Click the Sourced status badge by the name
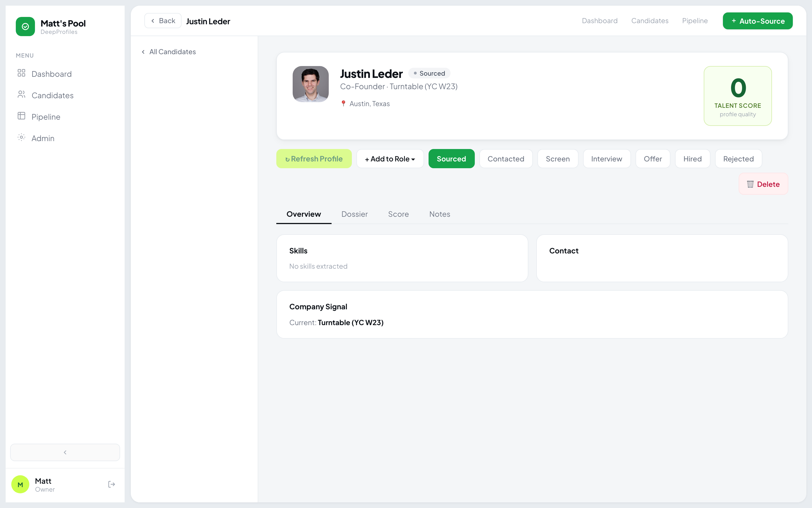The width and height of the screenshot is (812, 508). (429, 73)
